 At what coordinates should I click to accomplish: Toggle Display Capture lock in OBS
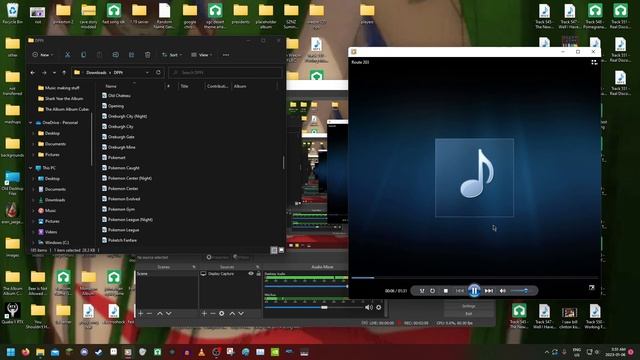click(258, 273)
